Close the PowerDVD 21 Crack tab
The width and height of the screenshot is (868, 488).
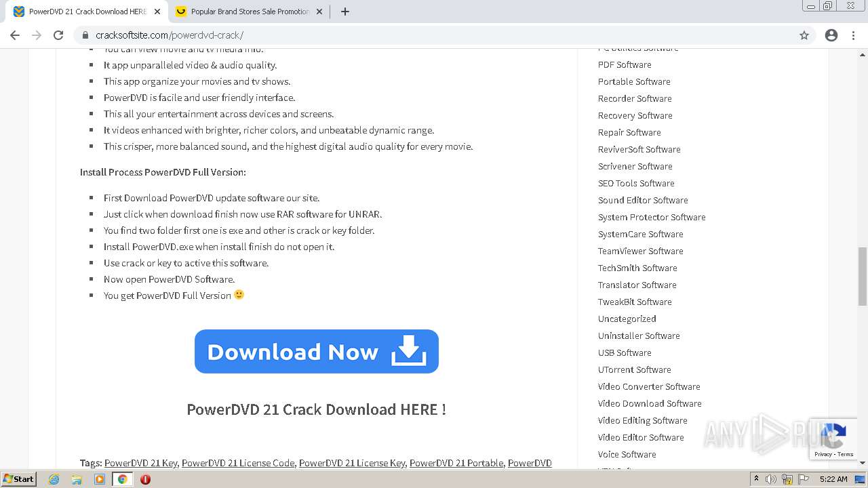coord(157,12)
